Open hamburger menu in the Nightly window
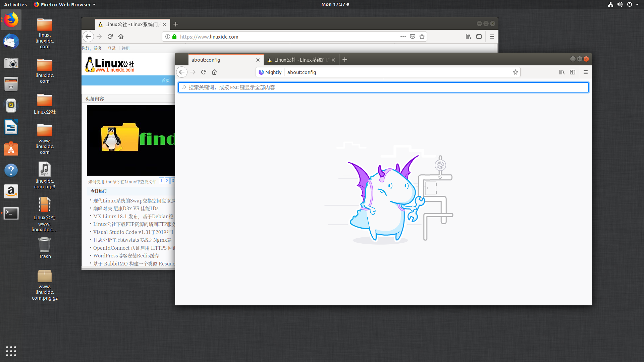644x362 pixels. (586, 72)
